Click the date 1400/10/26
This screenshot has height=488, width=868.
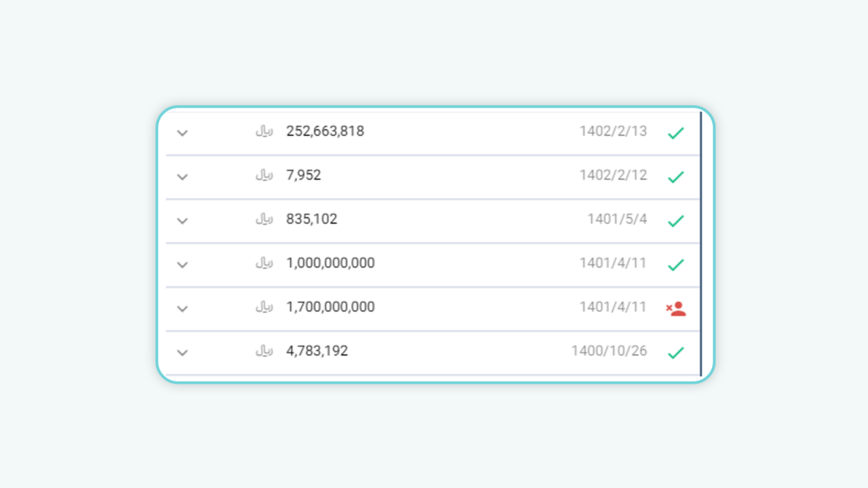click(609, 351)
